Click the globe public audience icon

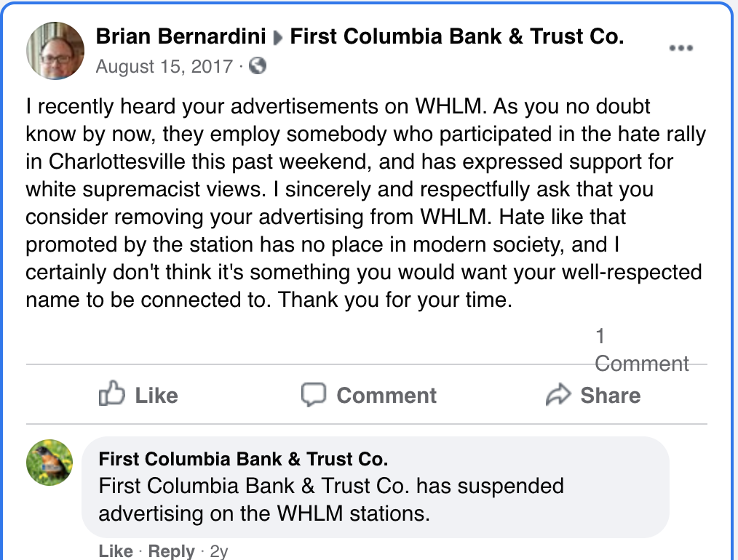pyautogui.click(x=258, y=66)
